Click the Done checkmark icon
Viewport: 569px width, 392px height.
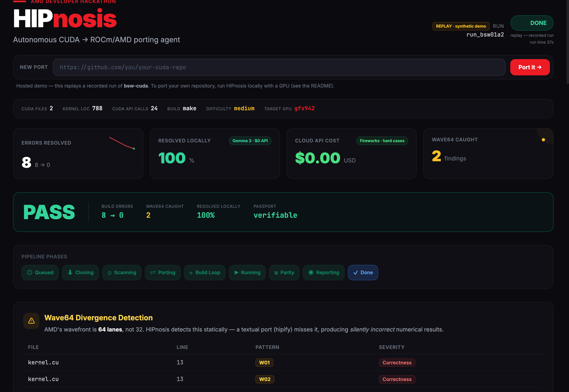coord(355,273)
